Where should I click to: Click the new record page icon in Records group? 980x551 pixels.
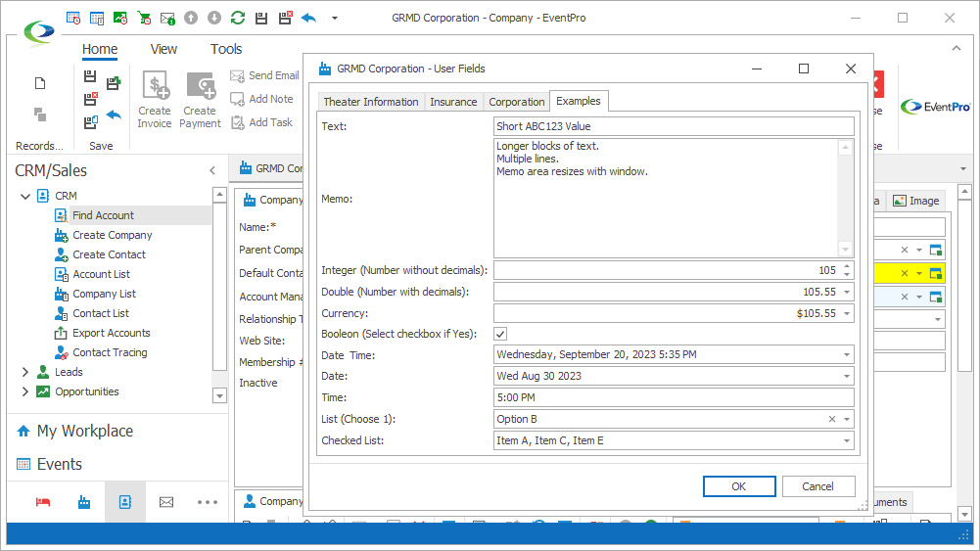[x=40, y=84]
